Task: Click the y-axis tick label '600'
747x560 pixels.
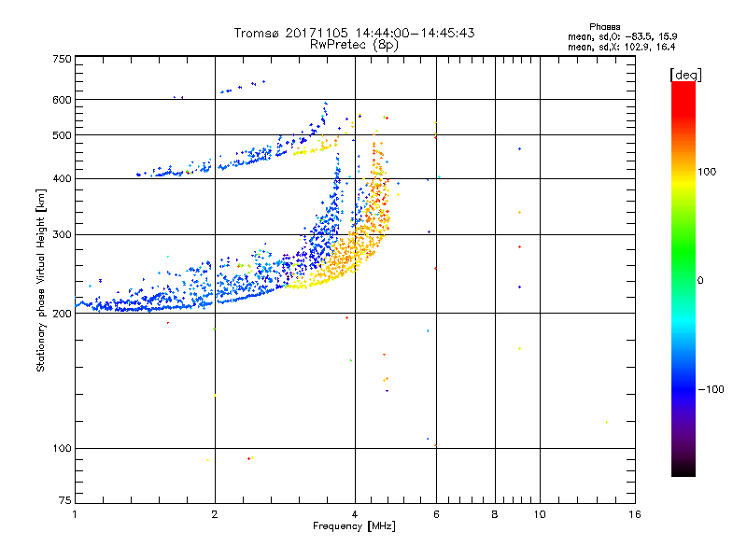Action: point(62,100)
